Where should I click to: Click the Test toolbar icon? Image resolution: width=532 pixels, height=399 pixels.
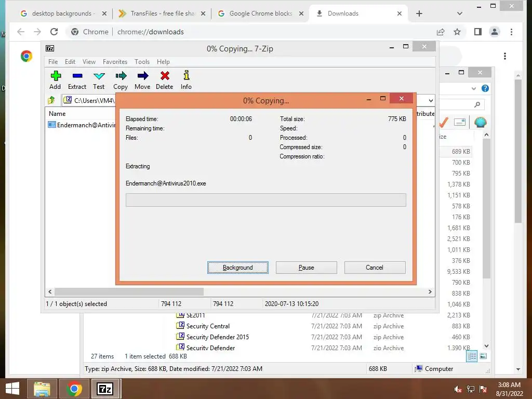(x=99, y=76)
